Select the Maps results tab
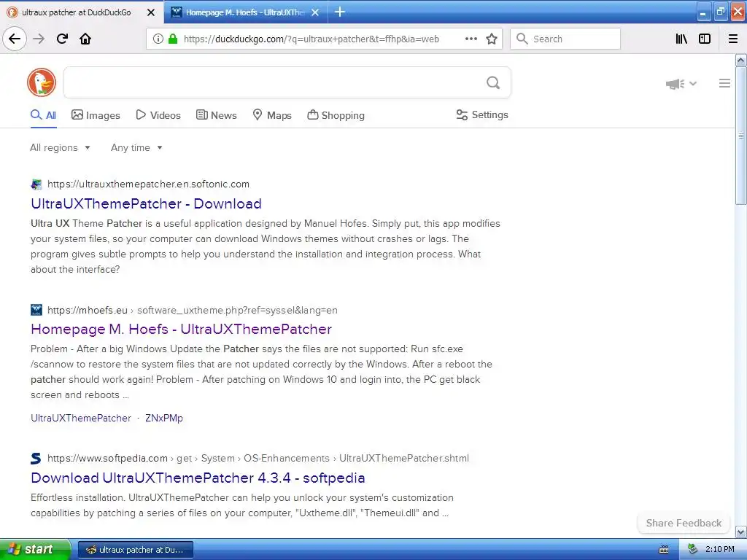 pyautogui.click(x=272, y=115)
